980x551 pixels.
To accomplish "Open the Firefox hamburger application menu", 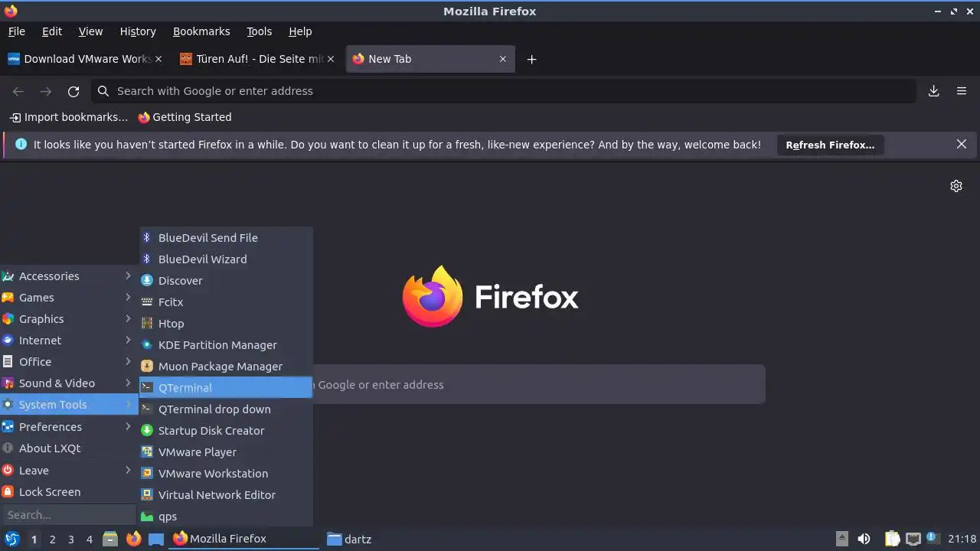I will pos(962,91).
